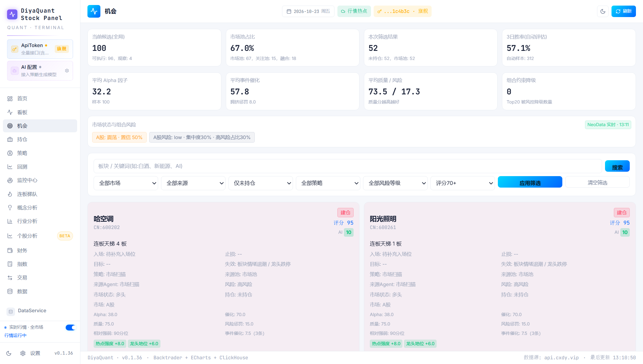
Task: Open 持仓 menu item
Action: click(x=40, y=139)
